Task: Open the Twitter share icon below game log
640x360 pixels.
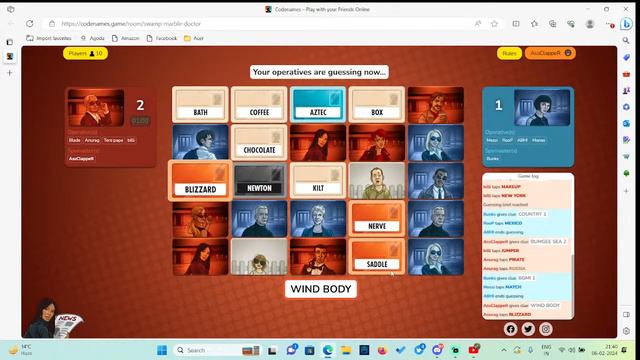Action: point(528,329)
